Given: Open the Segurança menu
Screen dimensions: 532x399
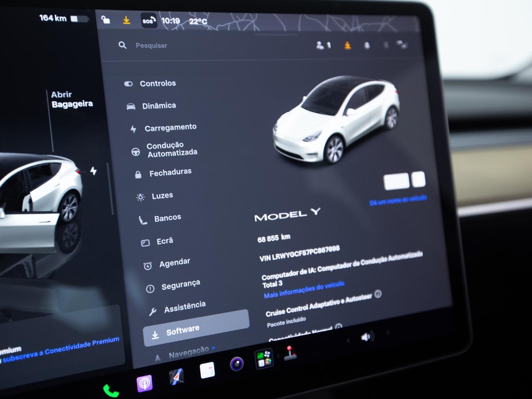Looking at the screenshot, I should (x=173, y=286).
